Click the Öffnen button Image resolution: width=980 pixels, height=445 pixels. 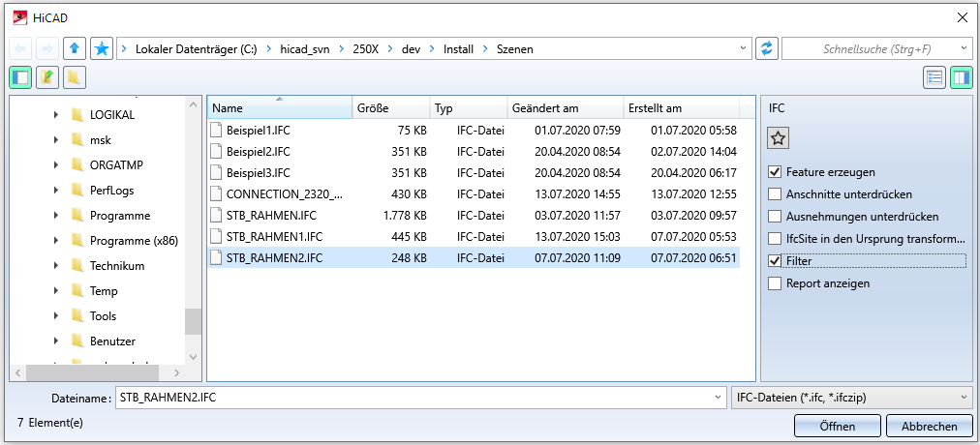coord(838,427)
